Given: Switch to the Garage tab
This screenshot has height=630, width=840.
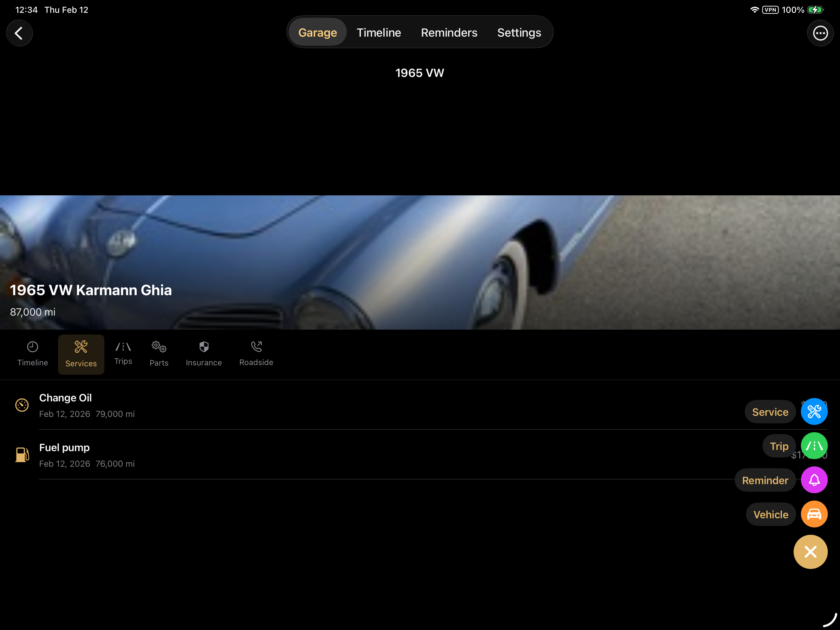Looking at the screenshot, I should pyautogui.click(x=317, y=32).
